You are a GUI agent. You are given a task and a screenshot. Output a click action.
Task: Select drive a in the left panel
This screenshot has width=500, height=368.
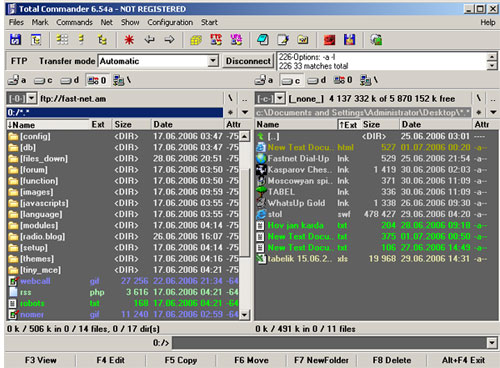[x=17, y=80]
